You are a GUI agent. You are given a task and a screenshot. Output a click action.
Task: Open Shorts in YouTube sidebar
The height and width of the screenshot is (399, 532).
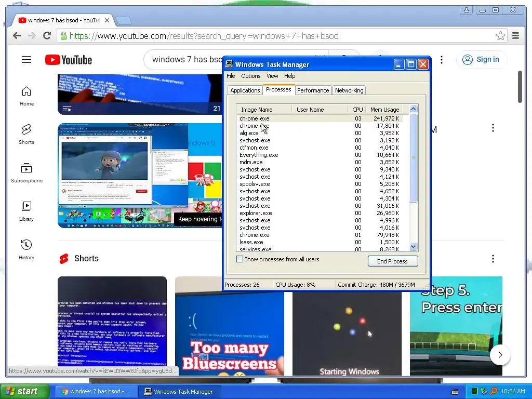pos(26,135)
